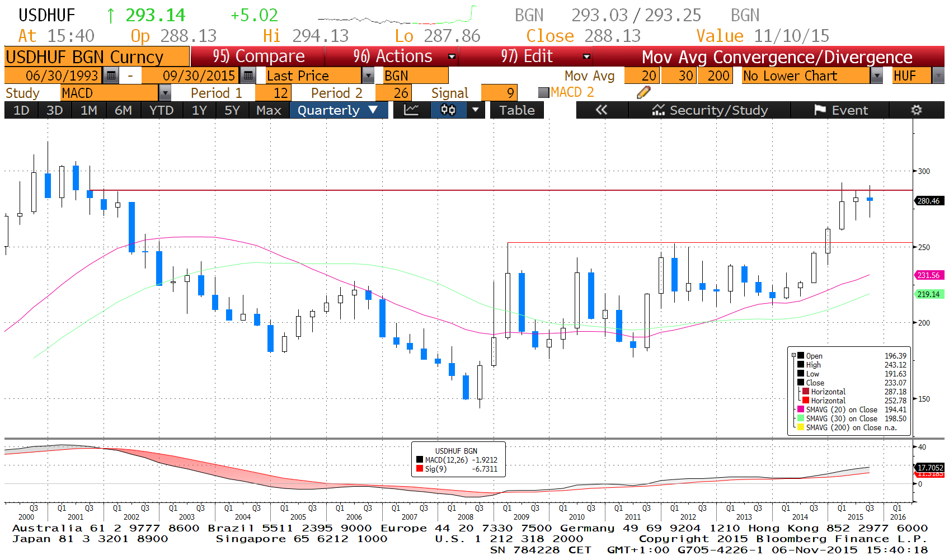Select the 3D time range tab
Image resolution: width=949 pixels, height=560 pixels.
[x=54, y=110]
